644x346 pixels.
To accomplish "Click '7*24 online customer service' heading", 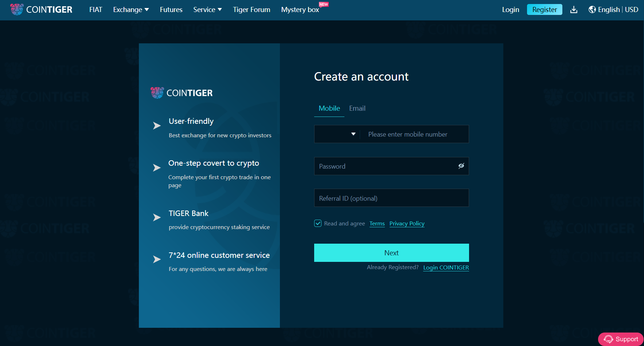I will coord(219,255).
